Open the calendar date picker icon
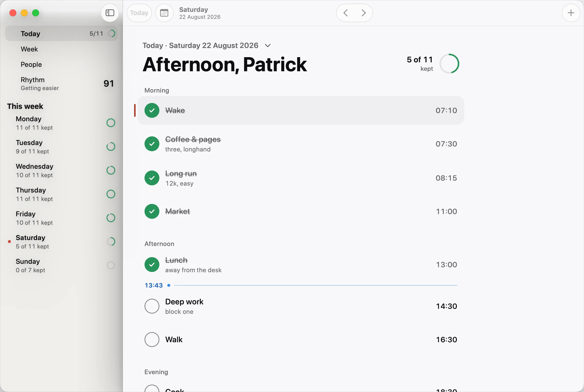584x392 pixels. 164,13
